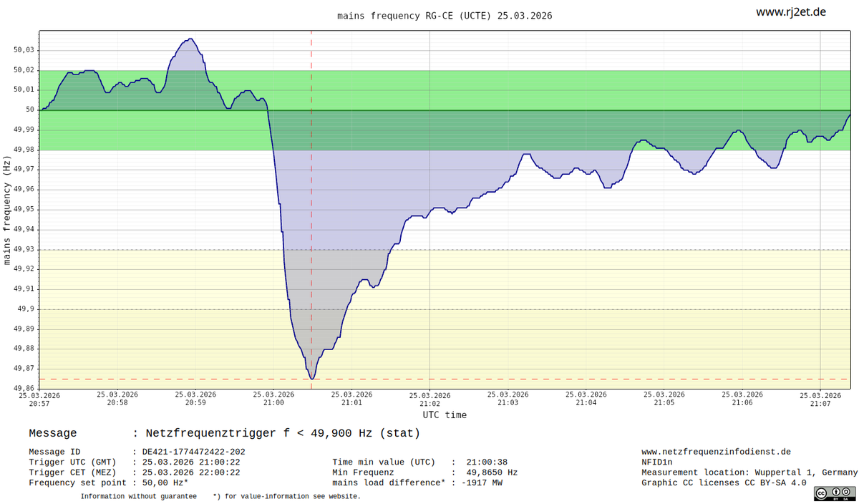Click the 49,97 y-axis tick label
859x504 pixels.
tap(24, 170)
